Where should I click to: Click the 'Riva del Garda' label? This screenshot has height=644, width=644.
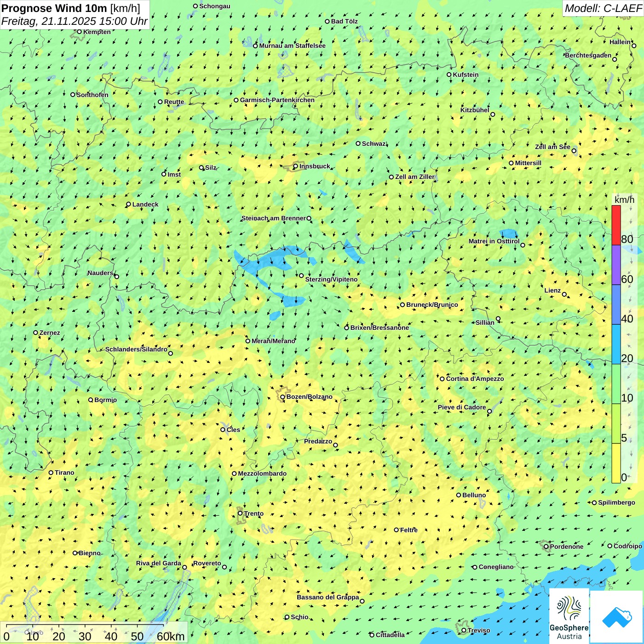tap(159, 563)
